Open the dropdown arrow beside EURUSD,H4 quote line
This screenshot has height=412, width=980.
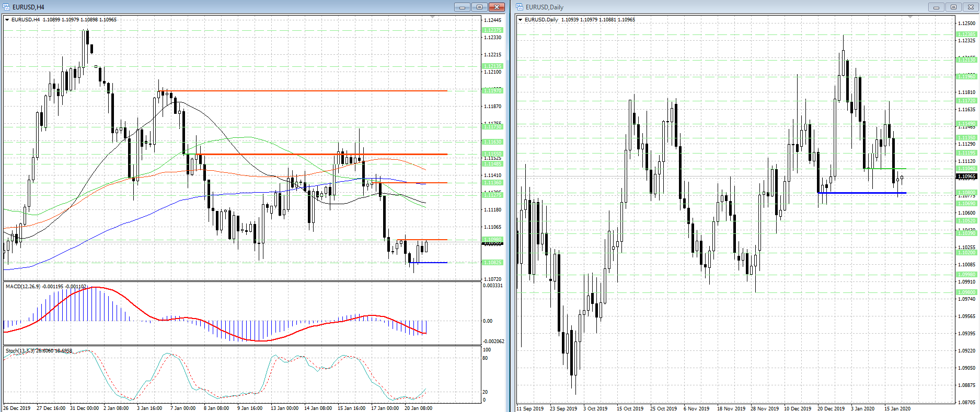[7, 20]
